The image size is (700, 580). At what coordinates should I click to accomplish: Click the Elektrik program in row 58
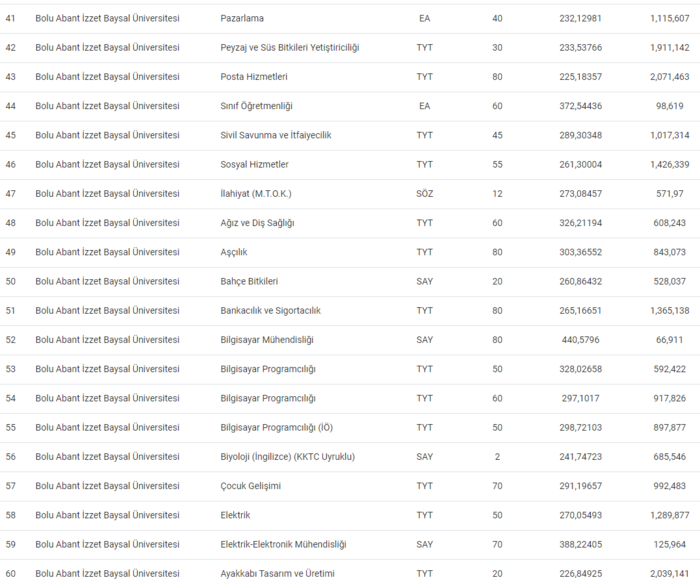click(x=235, y=515)
